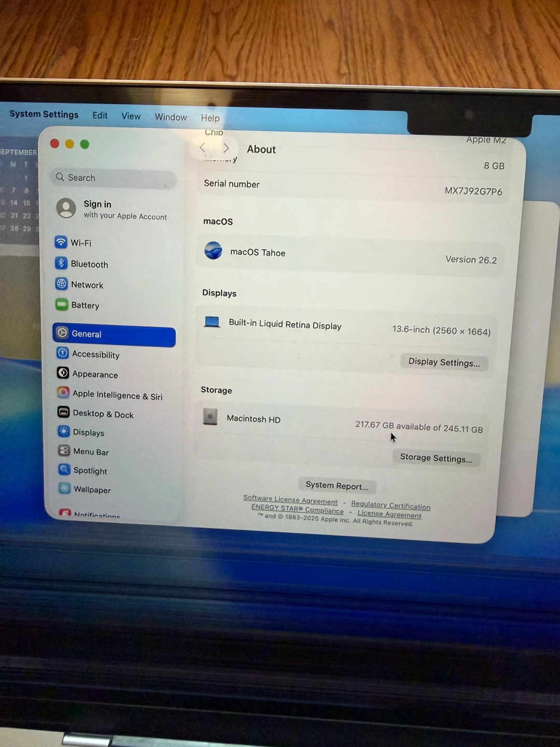Click the Version 26.2 text
Image resolution: width=560 pixels, height=747 pixels.
[471, 259]
